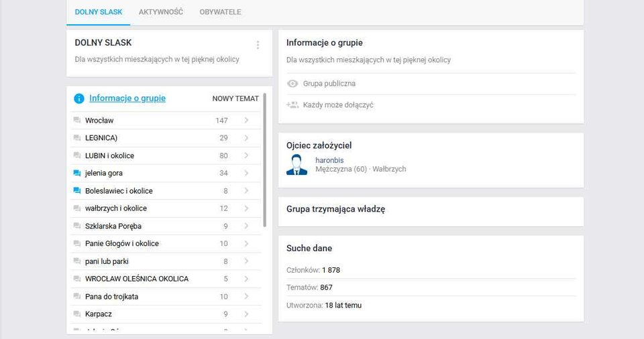
Task: Open the Informacje o grupie link
Action: pyautogui.click(x=127, y=98)
